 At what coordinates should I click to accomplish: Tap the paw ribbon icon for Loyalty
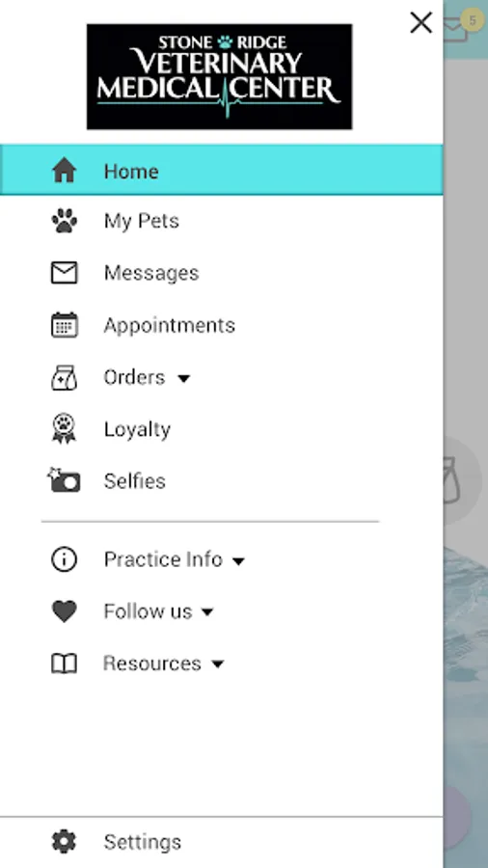tap(65, 428)
